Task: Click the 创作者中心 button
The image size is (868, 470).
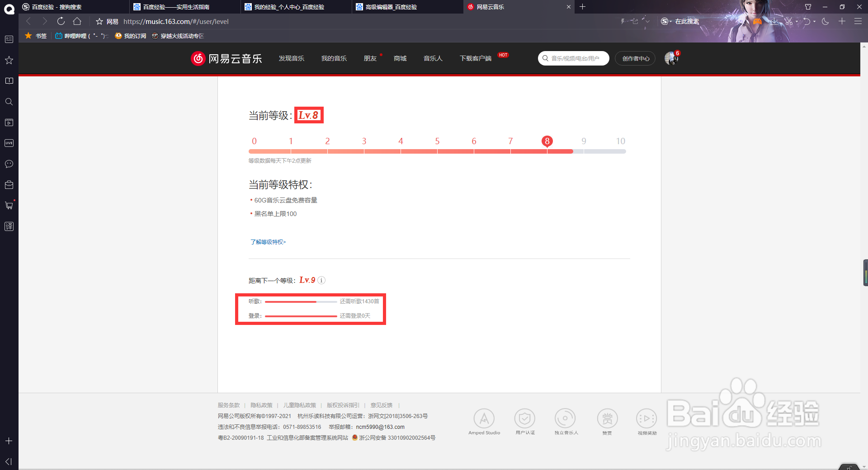Action: pos(635,58)
